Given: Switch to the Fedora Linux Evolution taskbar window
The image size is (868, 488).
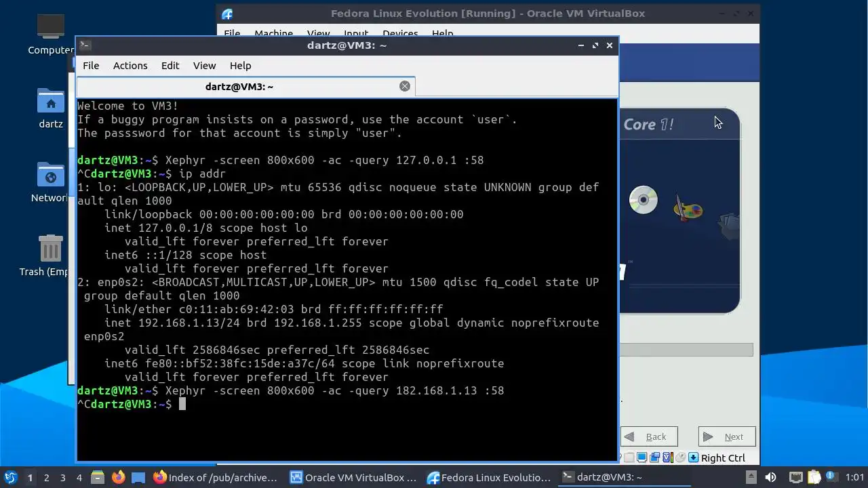Looking at the screenshot, I should [489, 477].
